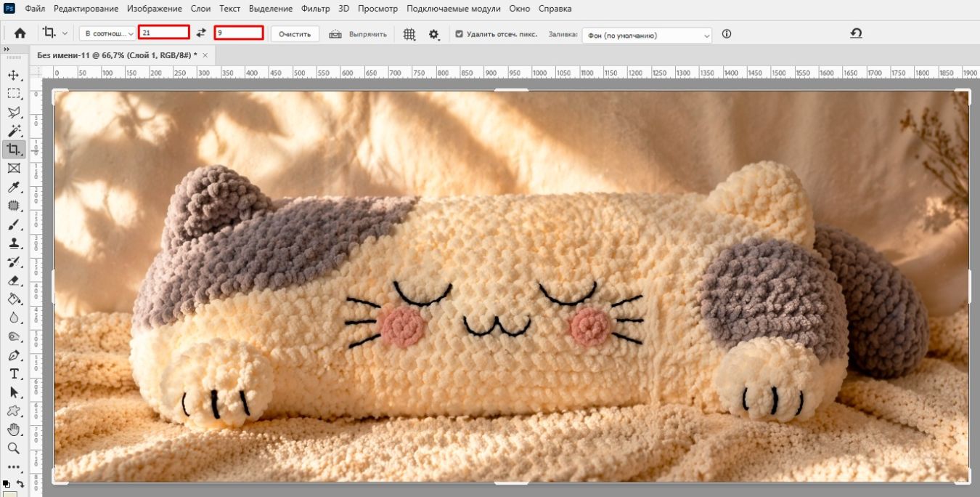Uncheck 'Удалить отсеч. пикс.' checkbox

(459, 34)
